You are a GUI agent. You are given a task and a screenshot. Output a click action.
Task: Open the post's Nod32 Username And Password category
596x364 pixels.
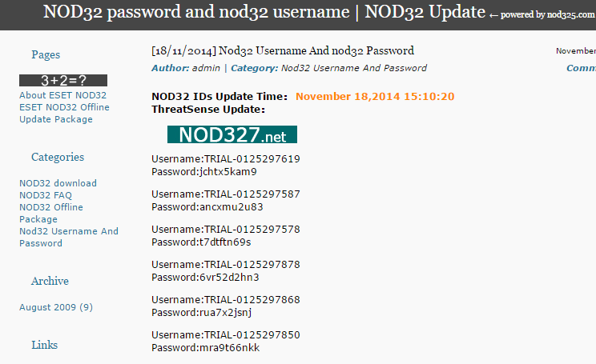tap(353, 68)
